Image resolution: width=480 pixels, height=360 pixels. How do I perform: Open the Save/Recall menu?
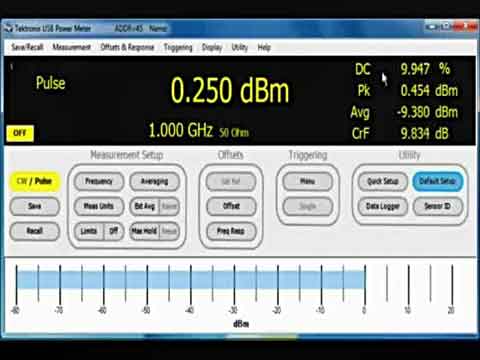pos(27,47)
